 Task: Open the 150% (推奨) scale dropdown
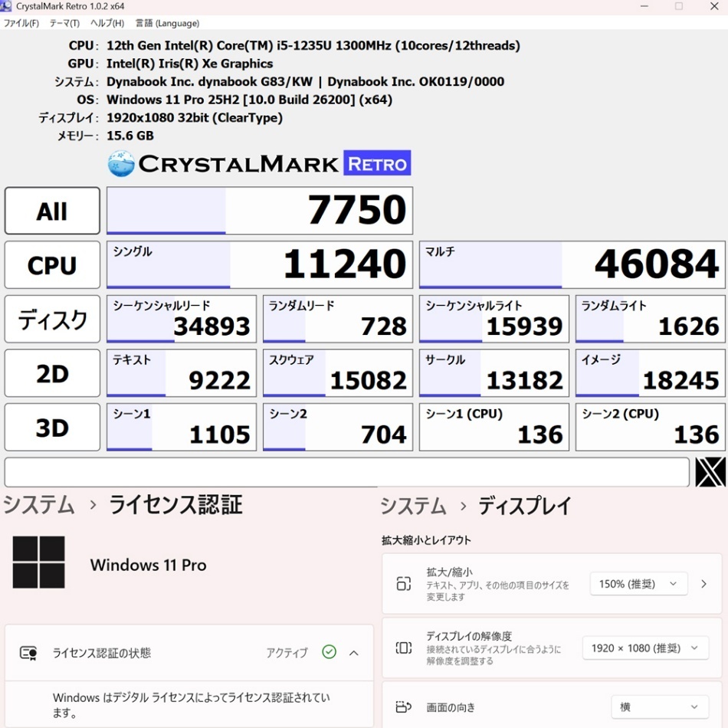638,584
